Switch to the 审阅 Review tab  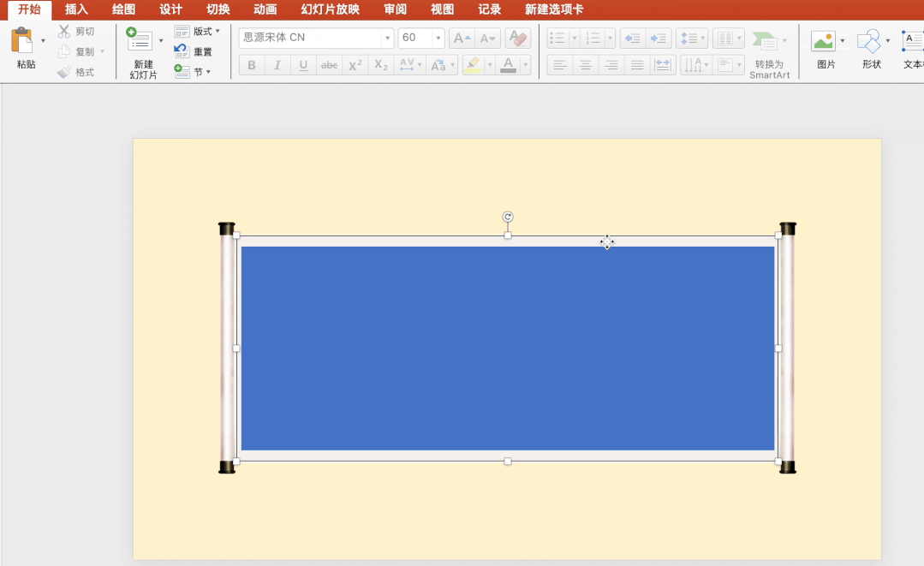[x=395, y=9]
